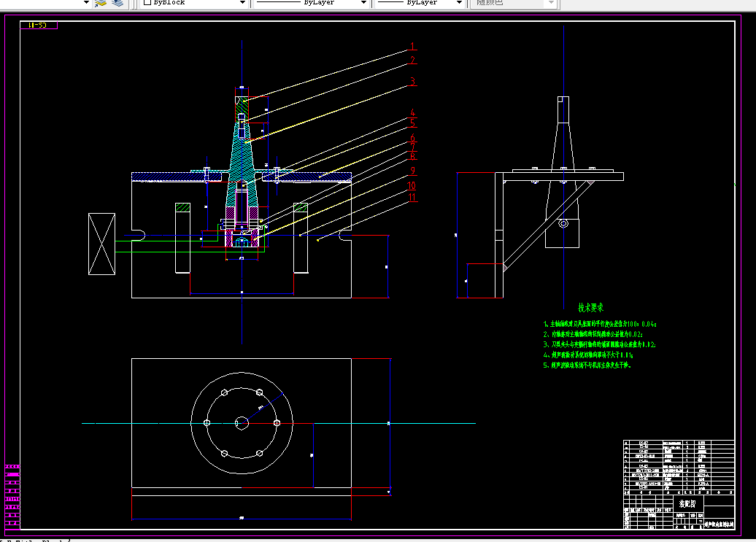Select part balloon number 10
This screenshot has width=756, height=542.
(x=412, y=185)
